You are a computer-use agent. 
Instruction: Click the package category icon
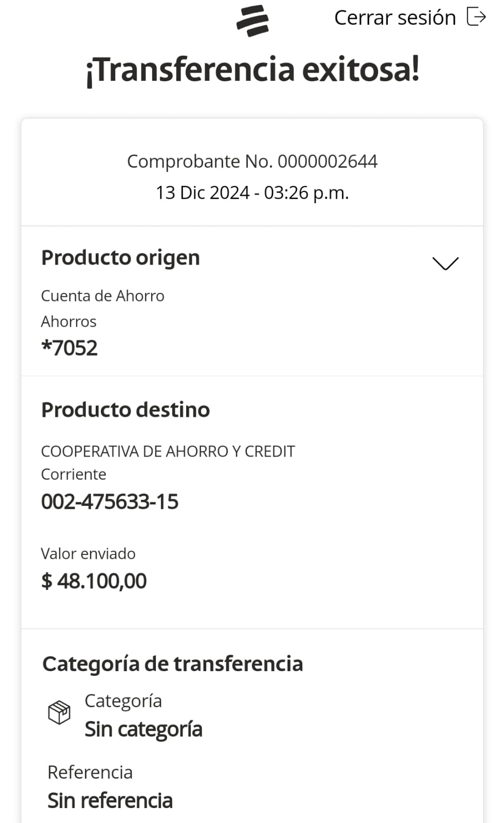(59, 712)
